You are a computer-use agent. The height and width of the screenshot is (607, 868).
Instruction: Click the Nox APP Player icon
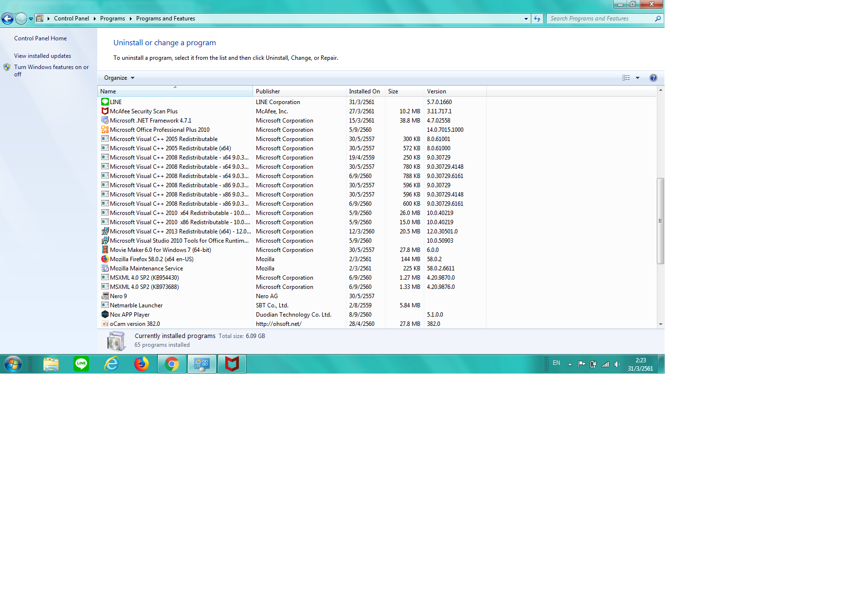pyautogui.click(x=105, y=315)
